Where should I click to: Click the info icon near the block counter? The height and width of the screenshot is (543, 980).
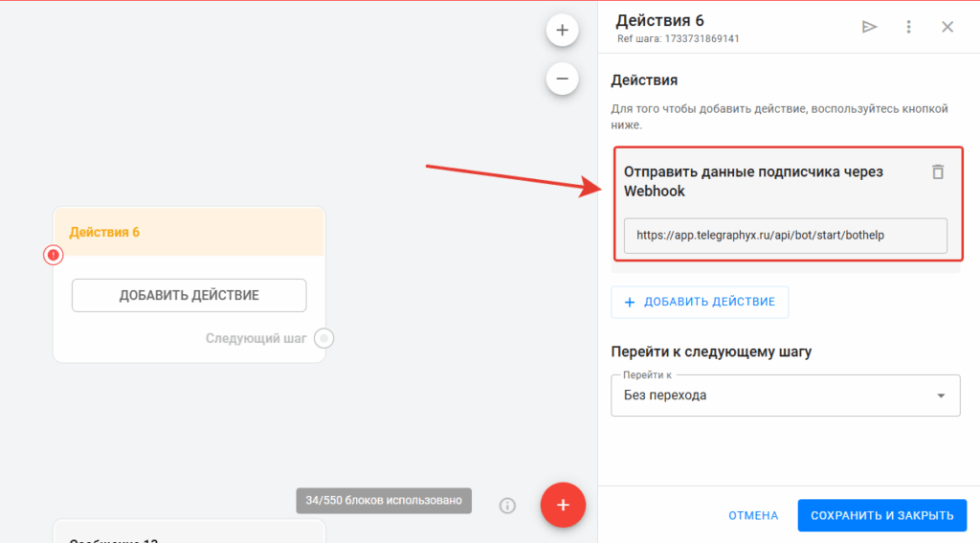coord(508,505)
